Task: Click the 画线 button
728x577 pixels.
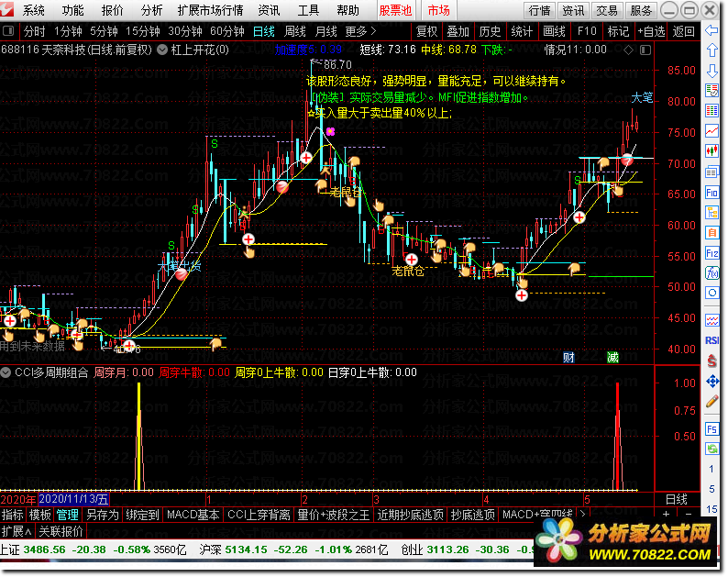Action: pyautogui.click(x=554, y=31)
